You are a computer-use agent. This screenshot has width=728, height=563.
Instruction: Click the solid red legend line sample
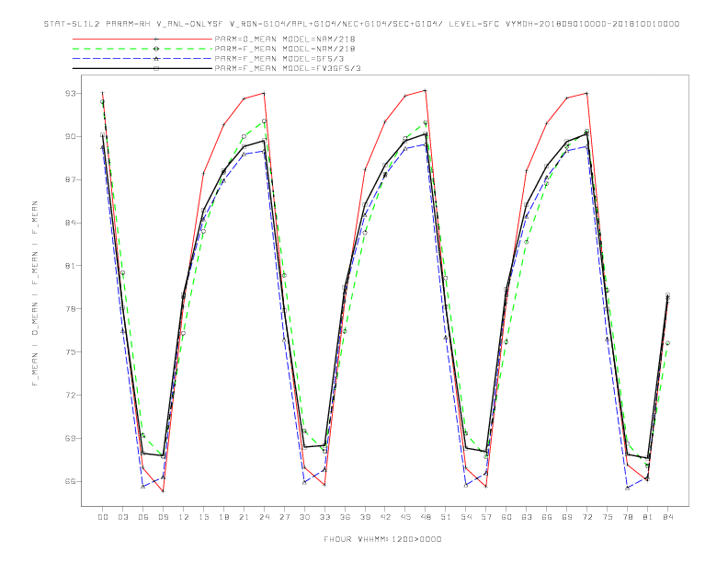[x=142, y=39]
